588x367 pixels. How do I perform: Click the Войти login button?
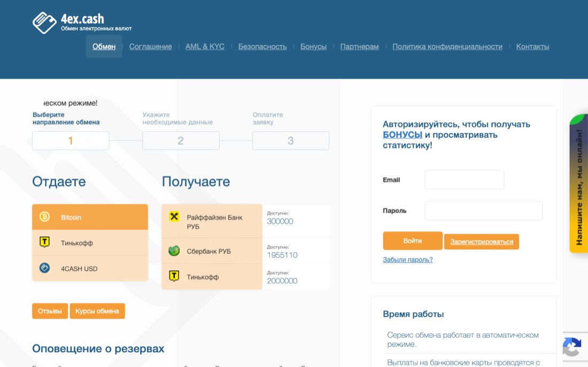point(413,241)
